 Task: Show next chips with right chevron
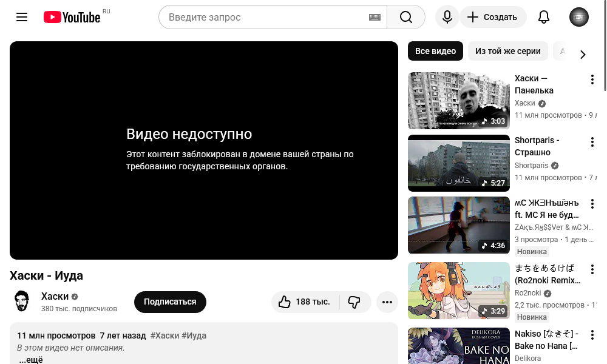tap(583, 55)
